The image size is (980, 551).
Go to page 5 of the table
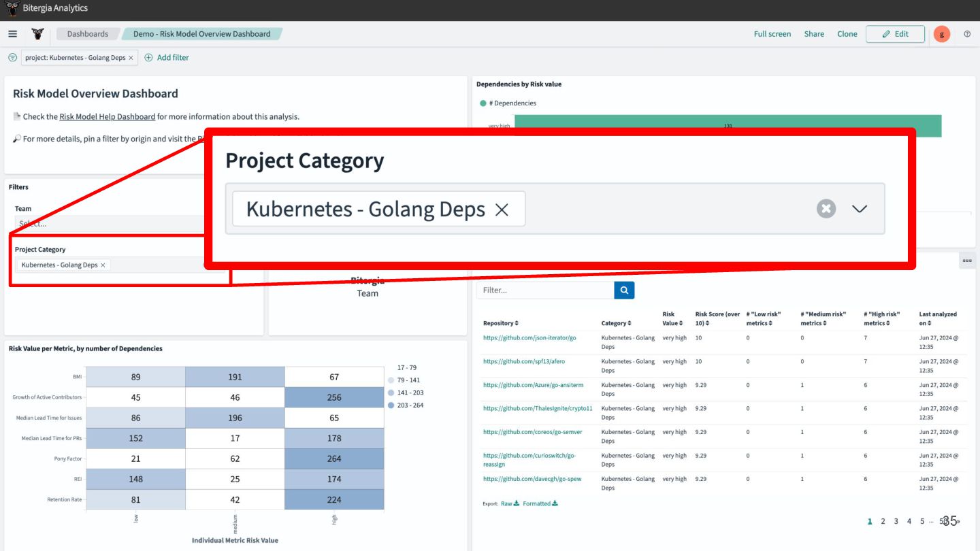922,521
